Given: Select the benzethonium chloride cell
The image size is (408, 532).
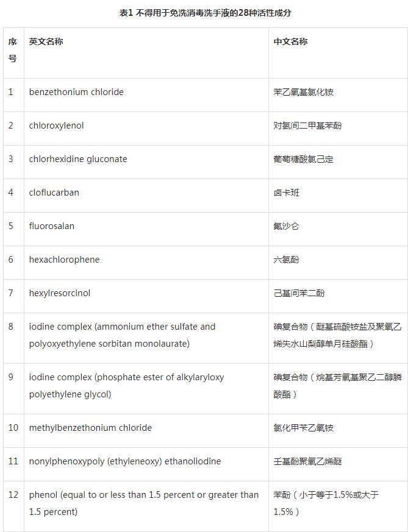Looking at the screenshot, I should coord(76,92).
